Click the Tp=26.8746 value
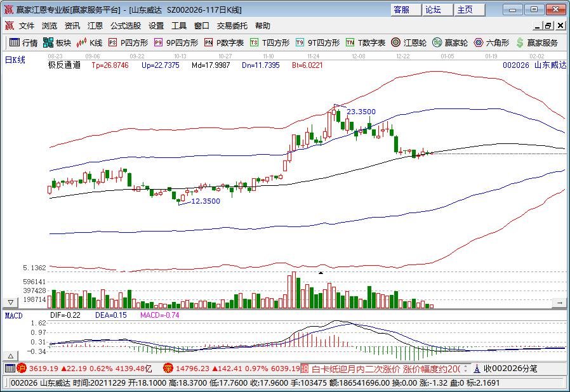 [110, 65]
